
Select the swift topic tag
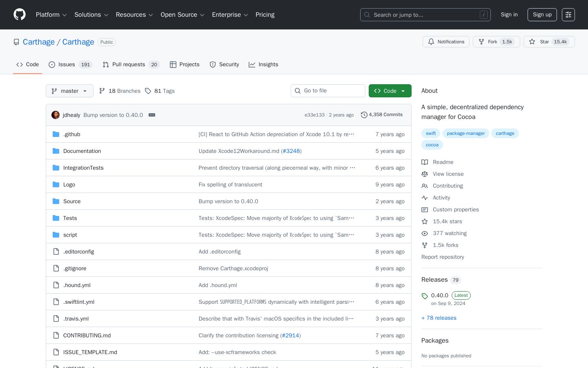(431, 133)
